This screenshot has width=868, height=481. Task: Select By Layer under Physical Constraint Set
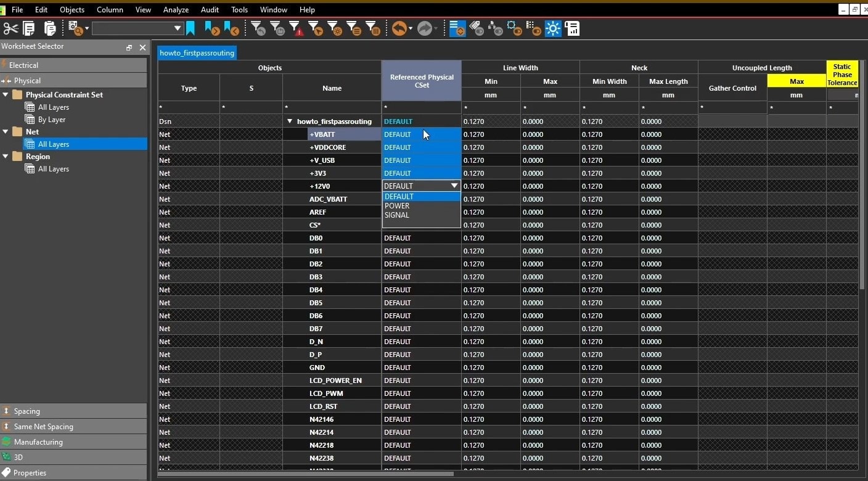coord(51,120)
